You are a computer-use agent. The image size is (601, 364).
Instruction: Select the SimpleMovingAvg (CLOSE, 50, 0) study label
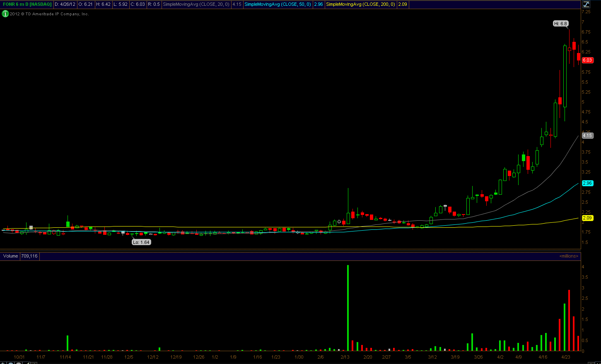click(278, 4)
